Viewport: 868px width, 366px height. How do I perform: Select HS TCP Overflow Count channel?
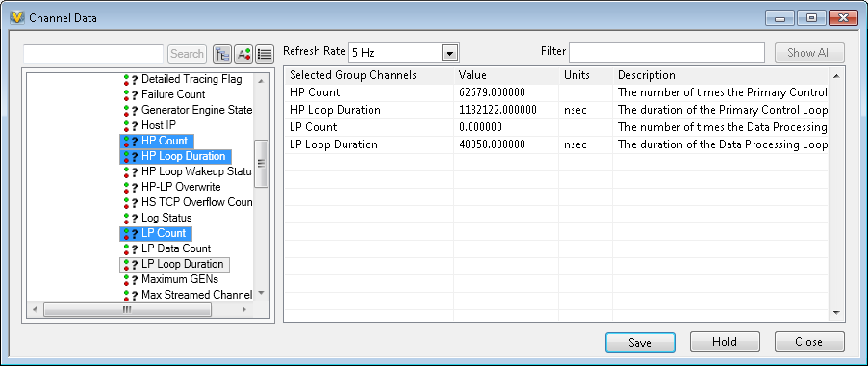coord(196,202)
